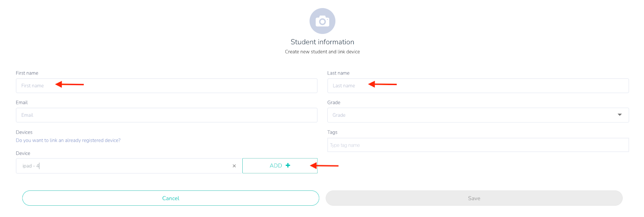This screenshot has width=644, height=217.
Task: Open the link an already registered device link
Action: [x=68, y=141]
